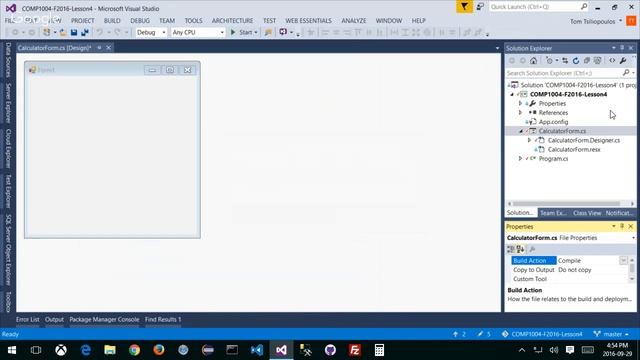Open the TOOLS menu
The width and height of the screenshot is (640, 360).
tap(193, 20)
